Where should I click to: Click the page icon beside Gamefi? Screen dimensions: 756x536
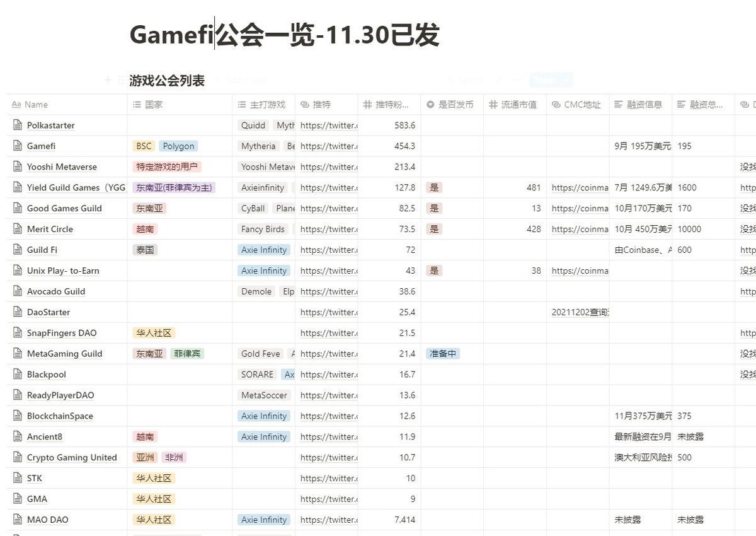[x=17, y=146]
